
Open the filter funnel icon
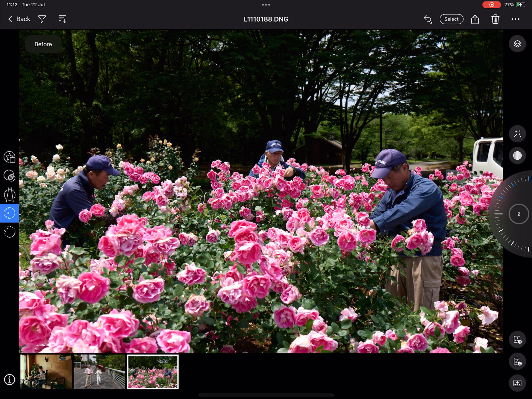[42, 19]
